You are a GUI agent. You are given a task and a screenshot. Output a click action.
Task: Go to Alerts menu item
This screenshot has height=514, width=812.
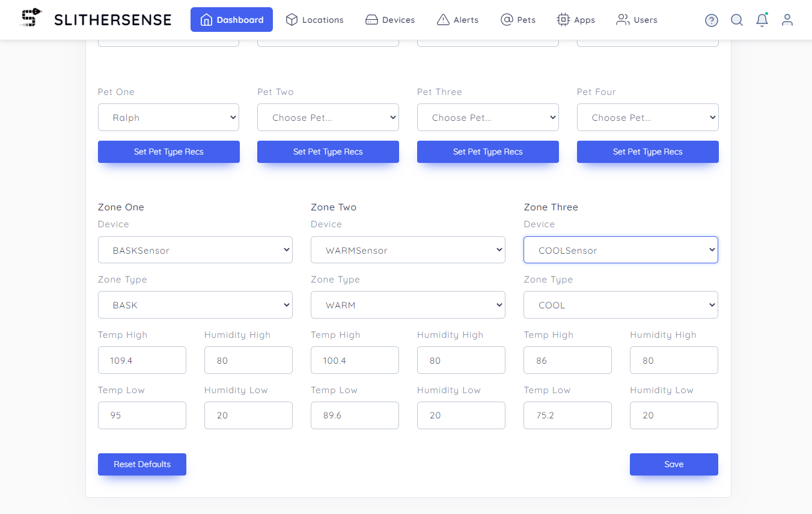pyautogui.click(x=457, y=20)
